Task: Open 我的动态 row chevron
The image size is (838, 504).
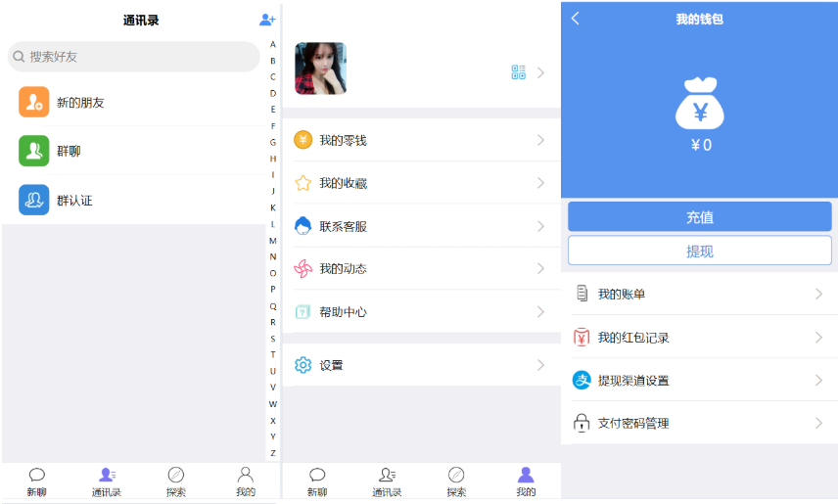Action: click(540, 268)
